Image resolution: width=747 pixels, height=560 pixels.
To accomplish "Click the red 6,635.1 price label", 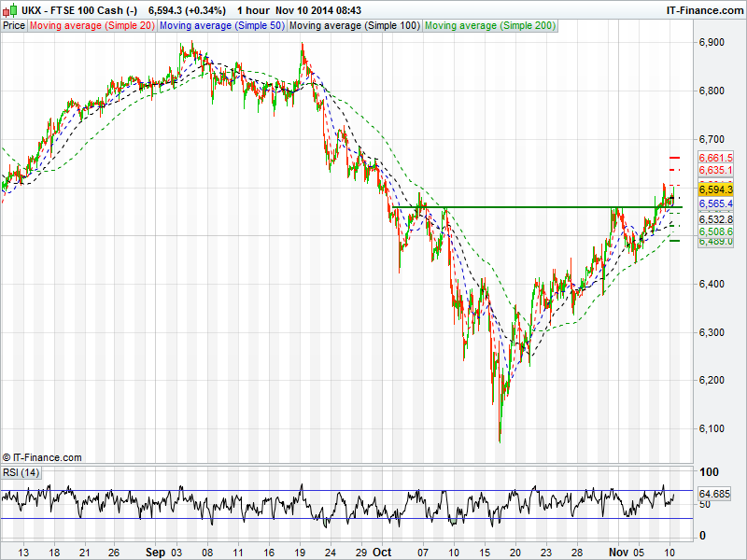I will click(x=715, y=171).
